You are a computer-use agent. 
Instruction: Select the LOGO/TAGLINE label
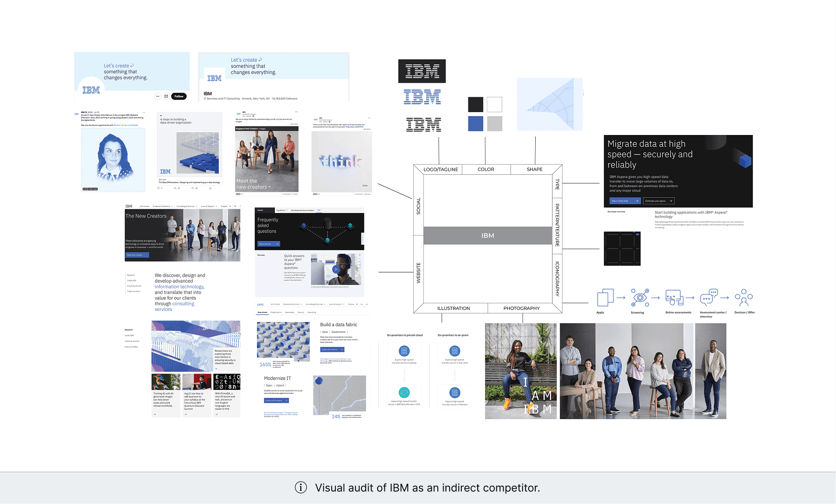(441, 170)
